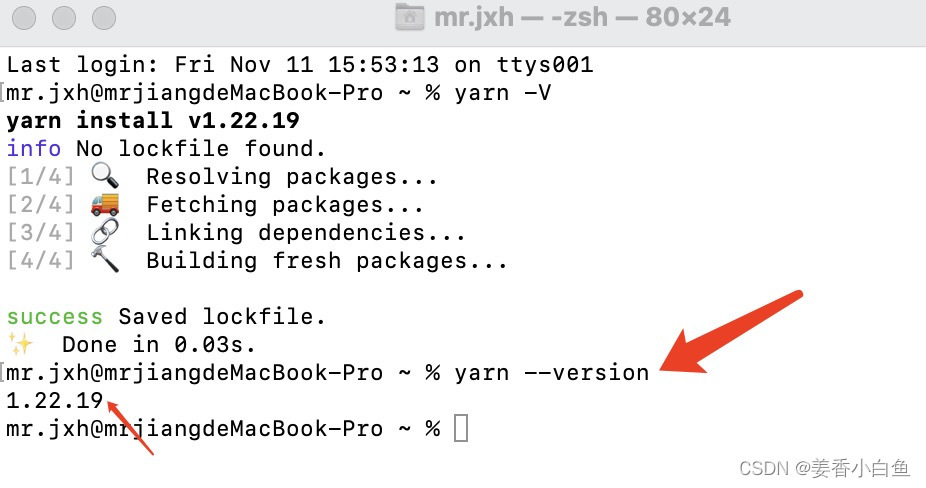Image resolution: width=926 pixels, height=488 pixels.
Task: Click the window title mr.jxh — -zsh — 80×24
Action: click(582, 17)
